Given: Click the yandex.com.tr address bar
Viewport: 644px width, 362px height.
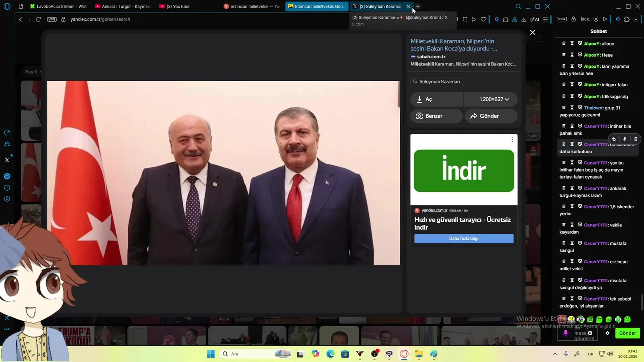Looking at the screenshot, I should (100, 19).
